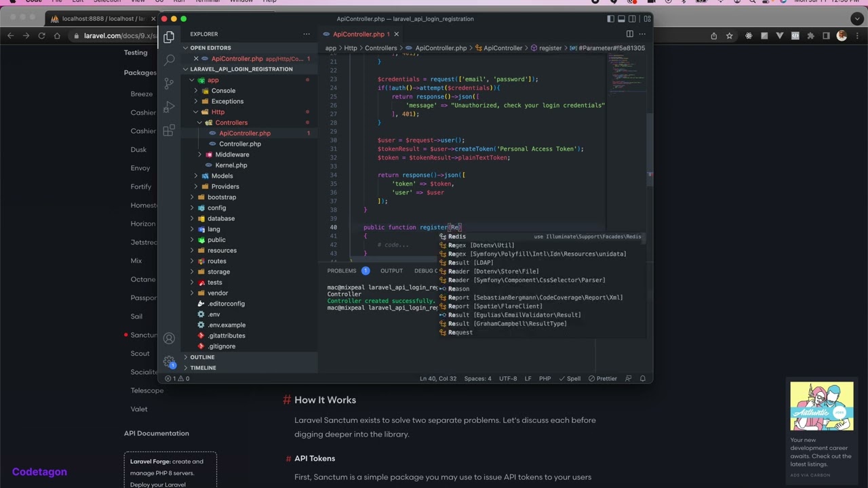Open API Documentation link in browser sidebar
868x488 pixels.
tap(156, 433)
